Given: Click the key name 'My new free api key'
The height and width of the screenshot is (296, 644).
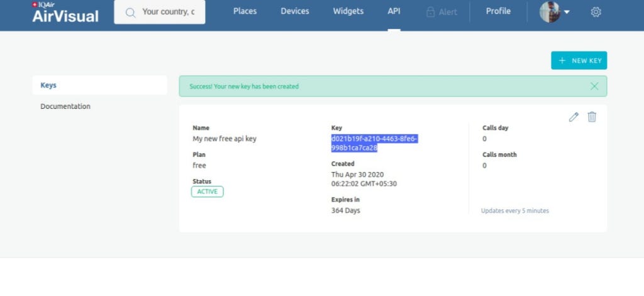Looking at the screenshot, I should (x=225, y=139).
